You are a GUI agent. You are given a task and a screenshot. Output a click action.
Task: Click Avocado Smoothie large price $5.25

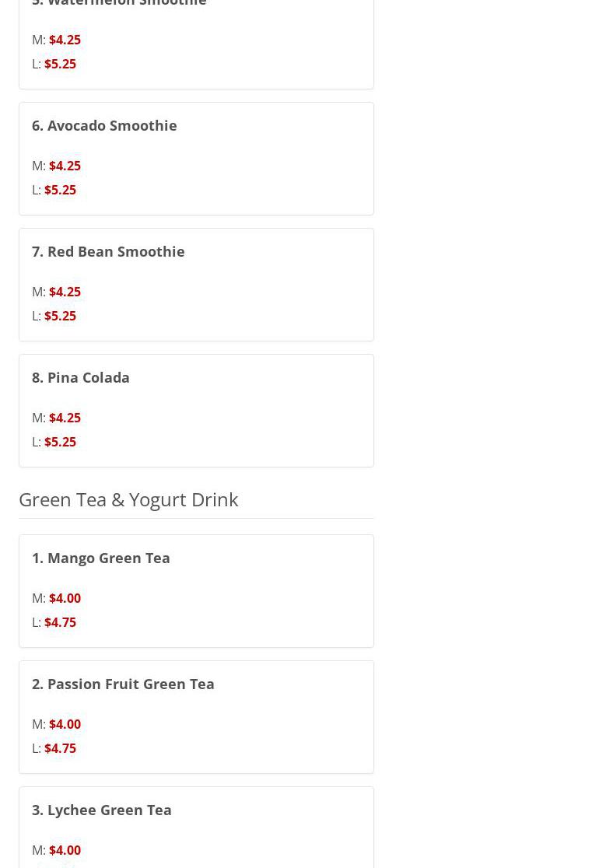pyautogui.click(x=61, y=190)
